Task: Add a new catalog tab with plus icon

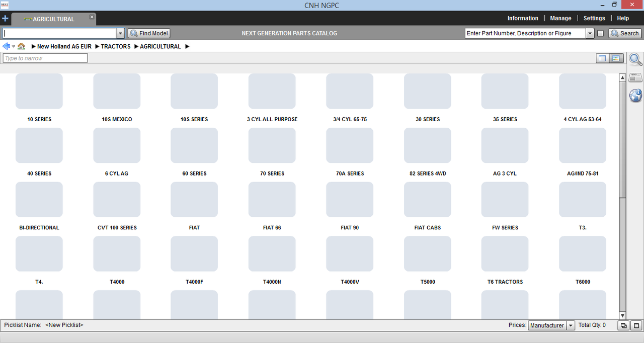Action: pos(5,19)
